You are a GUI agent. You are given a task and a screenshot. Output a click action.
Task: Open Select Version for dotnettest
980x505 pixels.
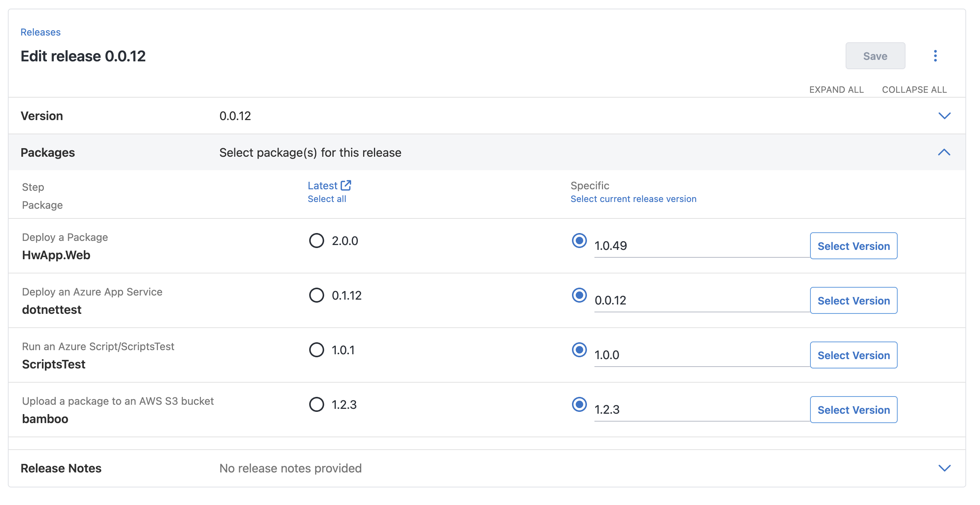click(x=854, y=300)
